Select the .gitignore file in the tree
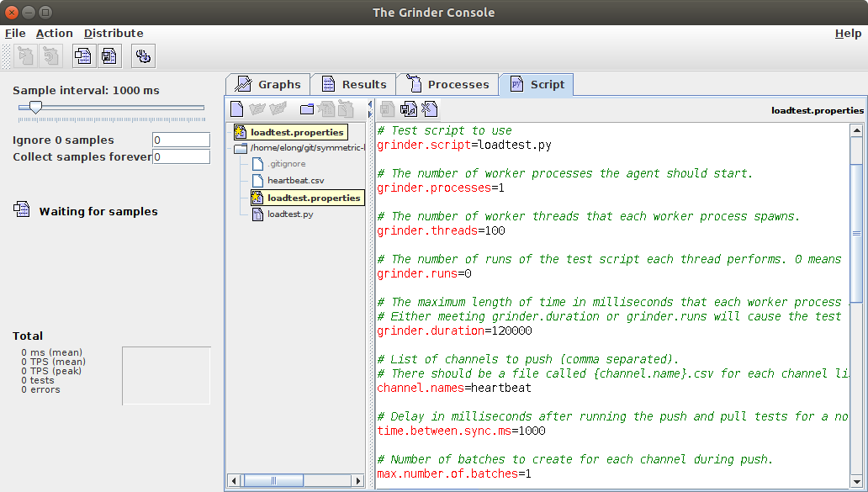Viewport: 868px width, 492px height. click(279, 164)
